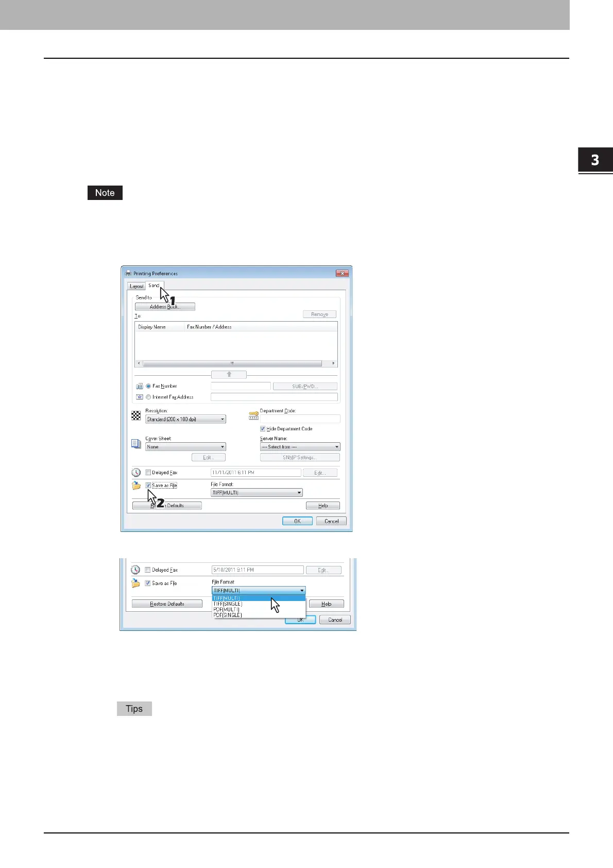This screenshot has width=613, height=868.
Task: Click the Edit button under Cover Sheet
Action: (209, 457)
